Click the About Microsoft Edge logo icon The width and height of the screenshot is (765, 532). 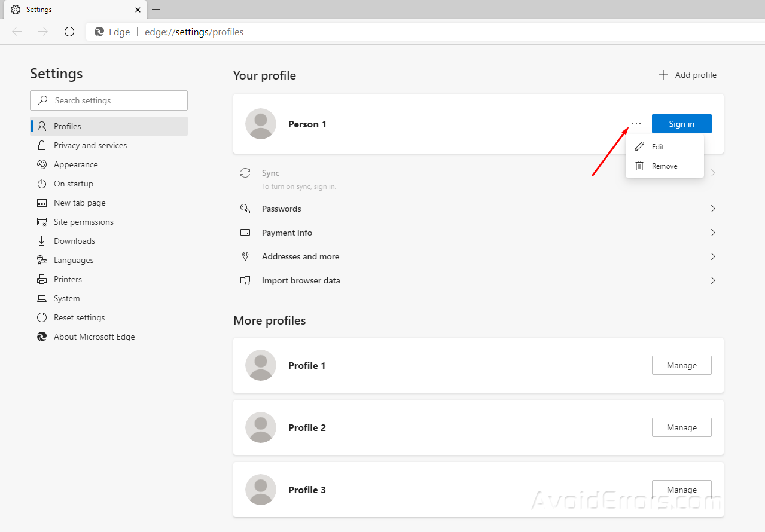coord(42,337)
